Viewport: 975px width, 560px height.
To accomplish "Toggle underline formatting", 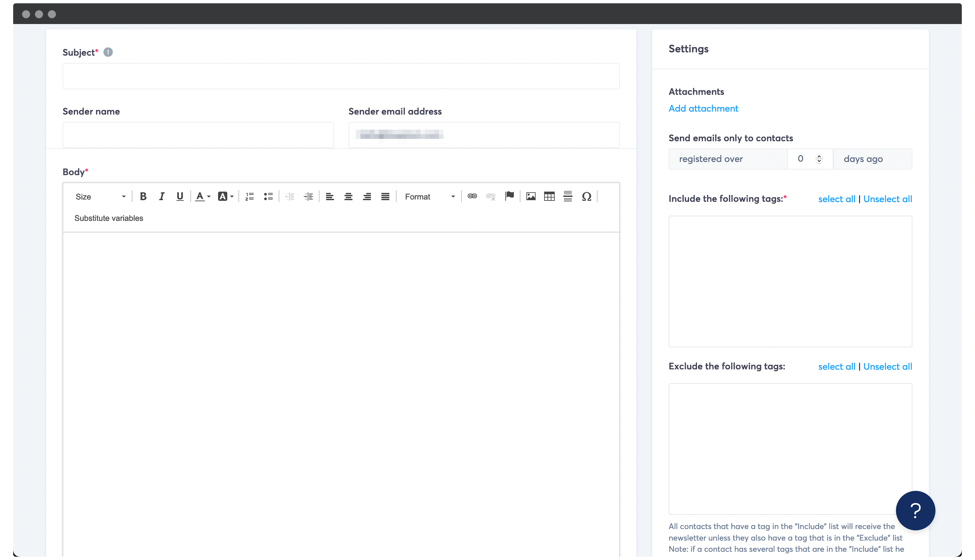I will [x=180, y=197].
